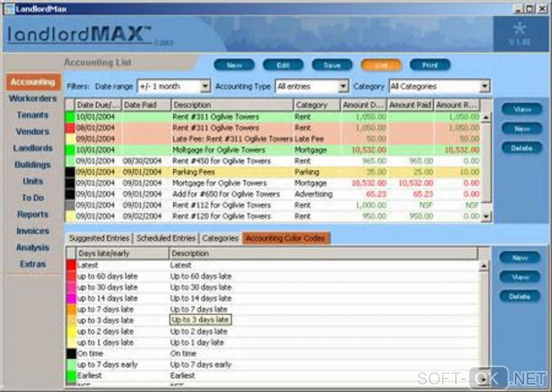Select 'up to 2 days late' row
The width and height of the screenshot is (552, 392).
click(272, 331)
